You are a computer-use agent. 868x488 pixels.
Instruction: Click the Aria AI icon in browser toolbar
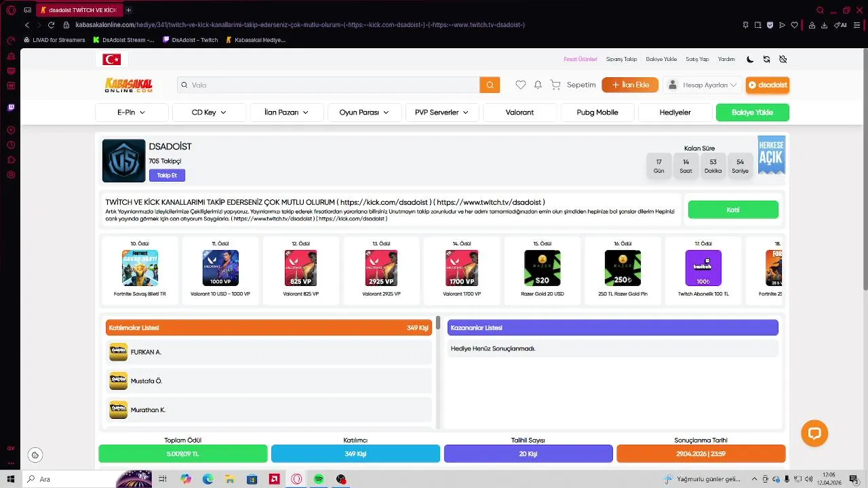841,25
